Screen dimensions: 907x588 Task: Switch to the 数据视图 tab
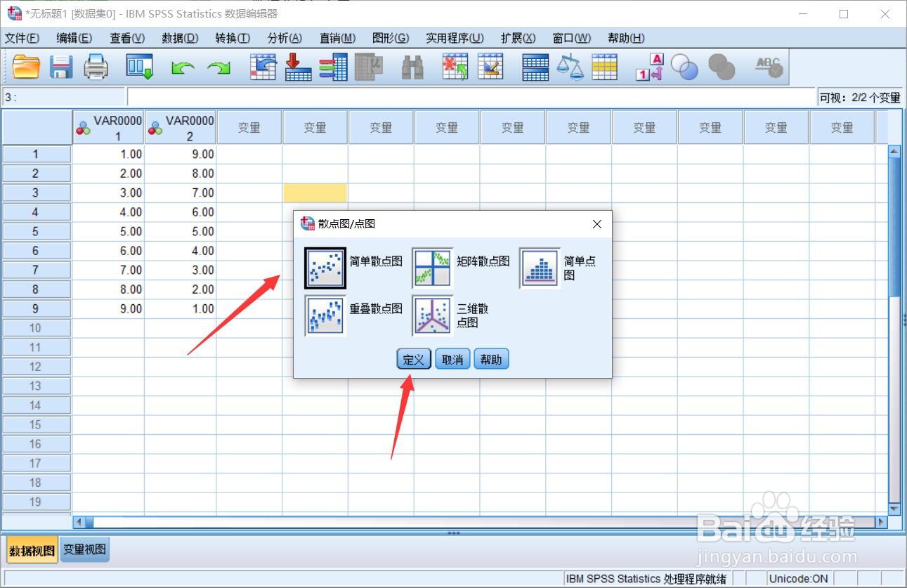point(32,551)
